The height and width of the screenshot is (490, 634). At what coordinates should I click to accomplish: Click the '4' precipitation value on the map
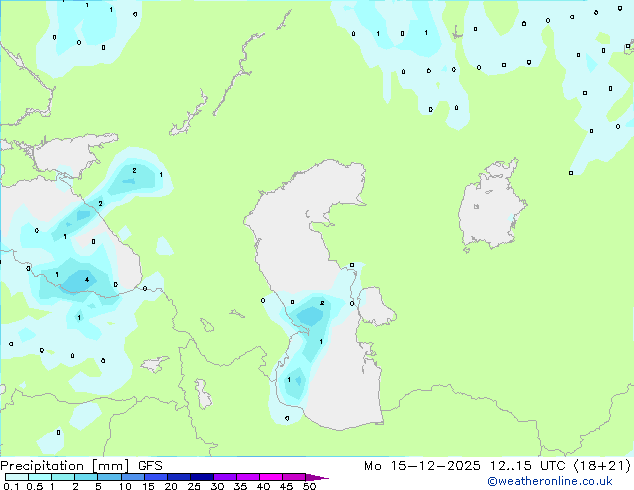coord(87,279)
